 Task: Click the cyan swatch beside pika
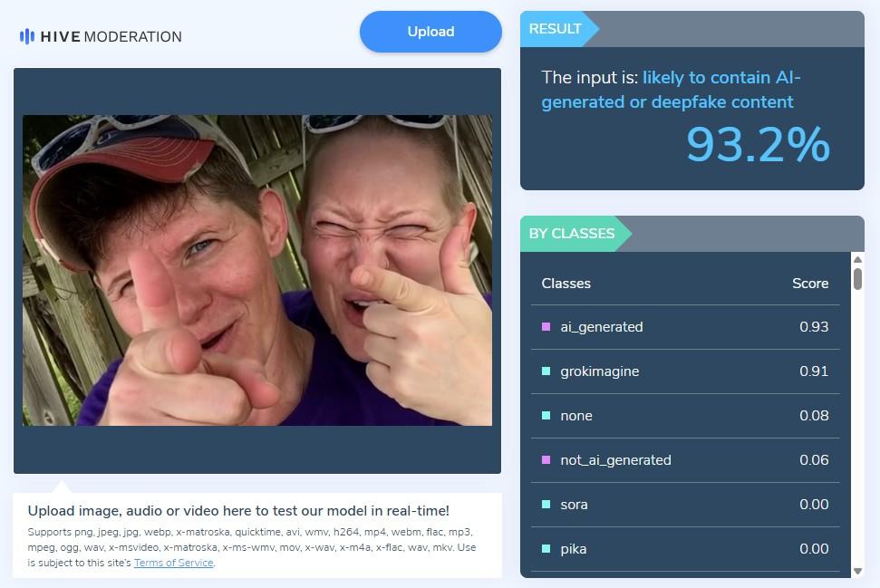tap(546, 548)
